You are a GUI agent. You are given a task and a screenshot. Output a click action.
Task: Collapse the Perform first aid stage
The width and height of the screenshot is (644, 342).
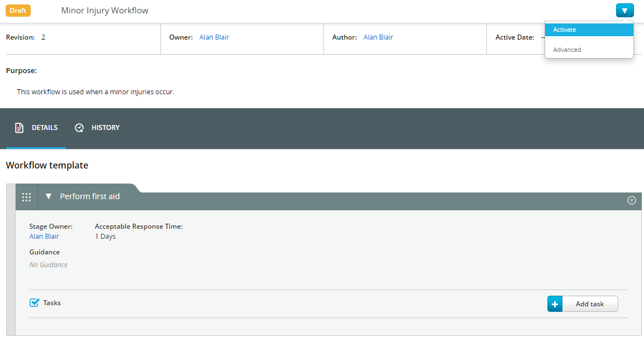pos(49,196)
